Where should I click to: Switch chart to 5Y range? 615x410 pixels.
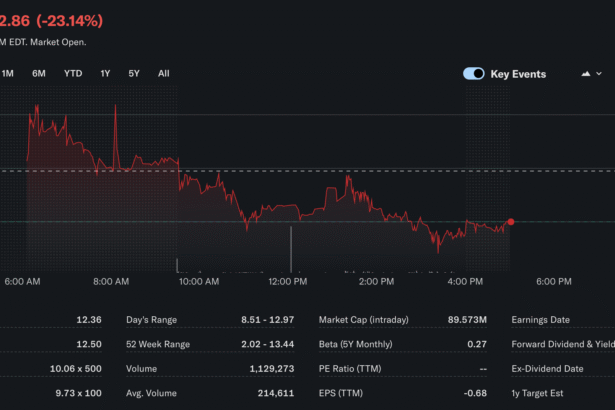(x=134, y=73)
